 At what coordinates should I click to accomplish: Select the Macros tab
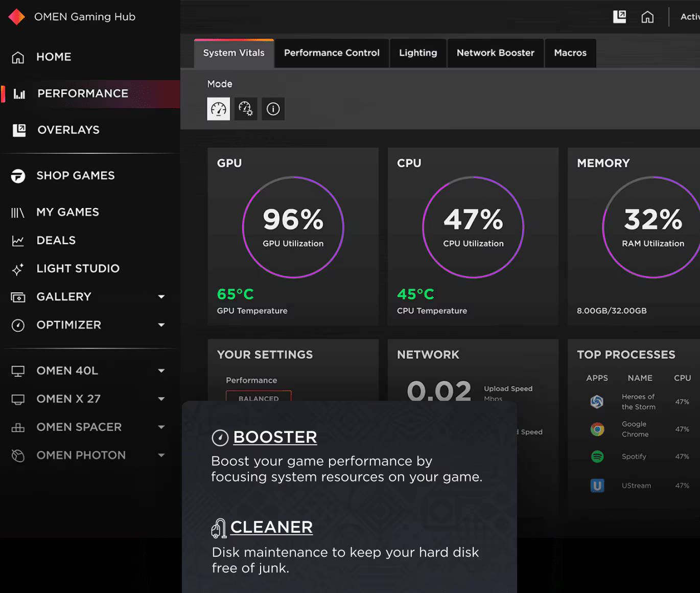pos(570,53)
